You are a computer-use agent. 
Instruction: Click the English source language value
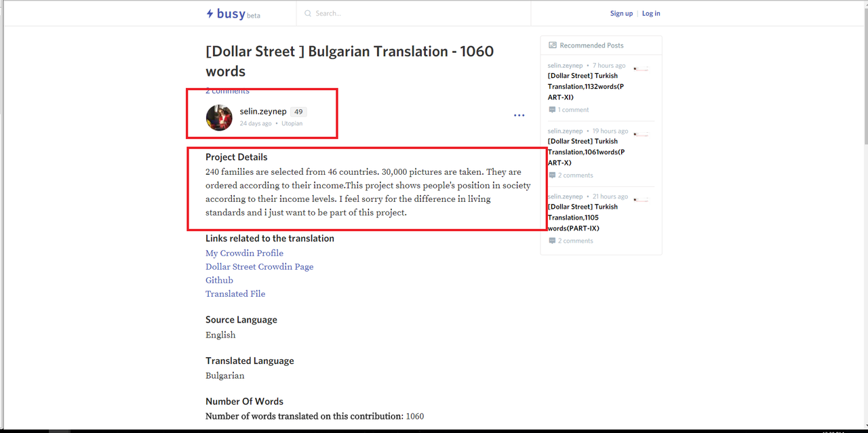tap(220, 335)
